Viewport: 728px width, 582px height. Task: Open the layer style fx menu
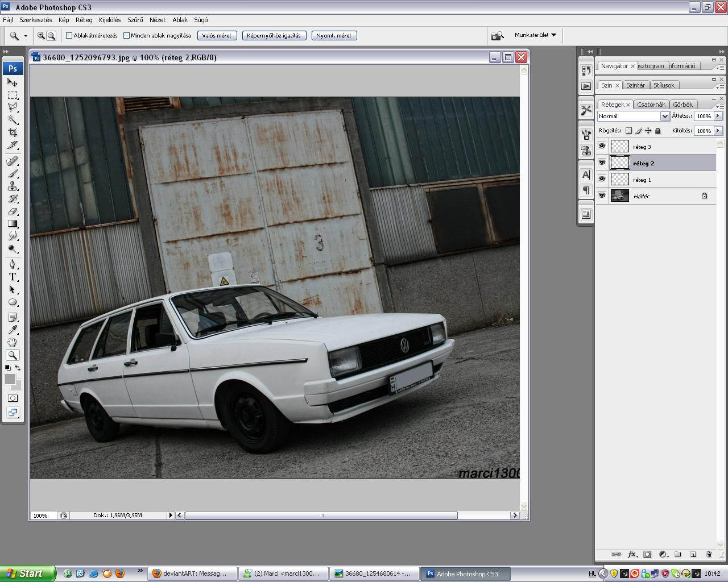click(x=632, y=554)
